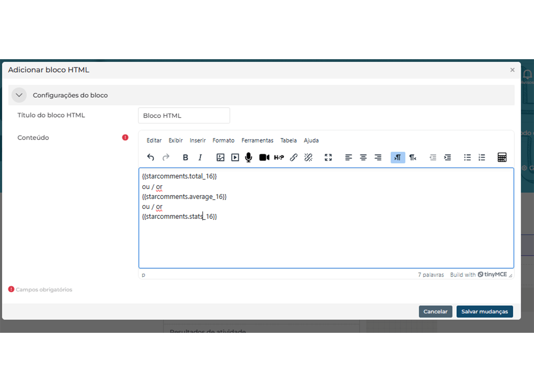
Task: Insert a bulleted list
Action: click(467, 157)
